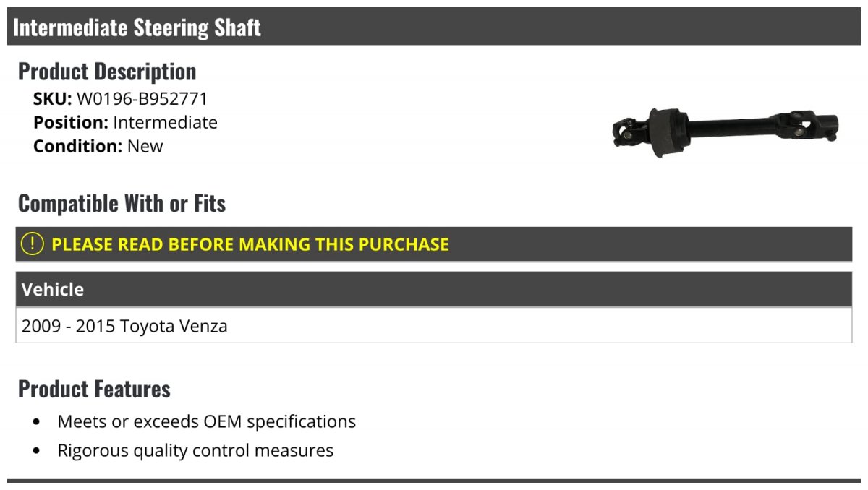Click the Condition New line

pos(98,146)
